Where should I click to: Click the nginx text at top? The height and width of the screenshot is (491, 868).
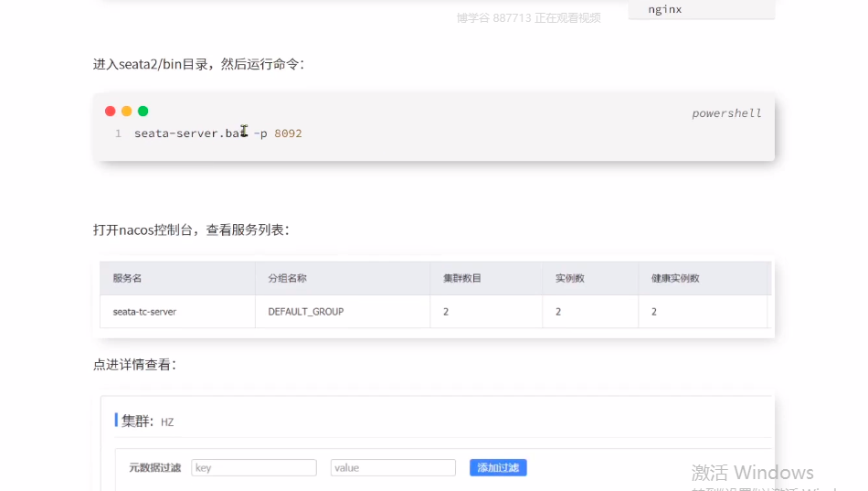click(665, 9)
